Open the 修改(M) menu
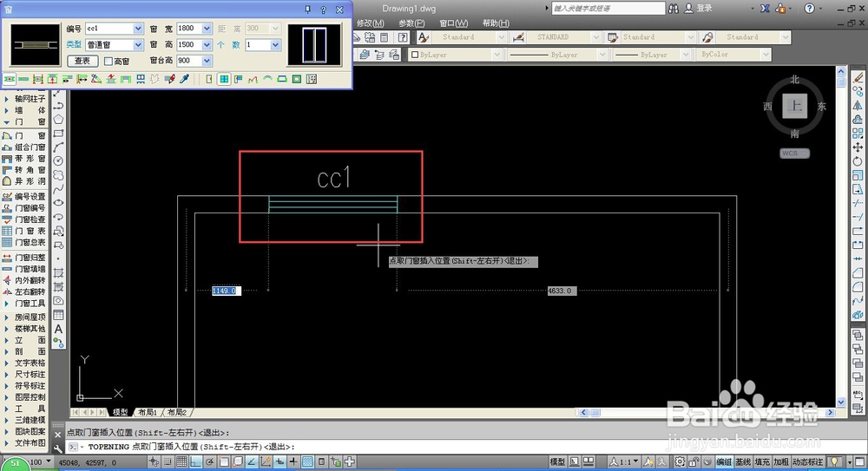This screenshot has height=471, width=868. (x=371, y=23)
